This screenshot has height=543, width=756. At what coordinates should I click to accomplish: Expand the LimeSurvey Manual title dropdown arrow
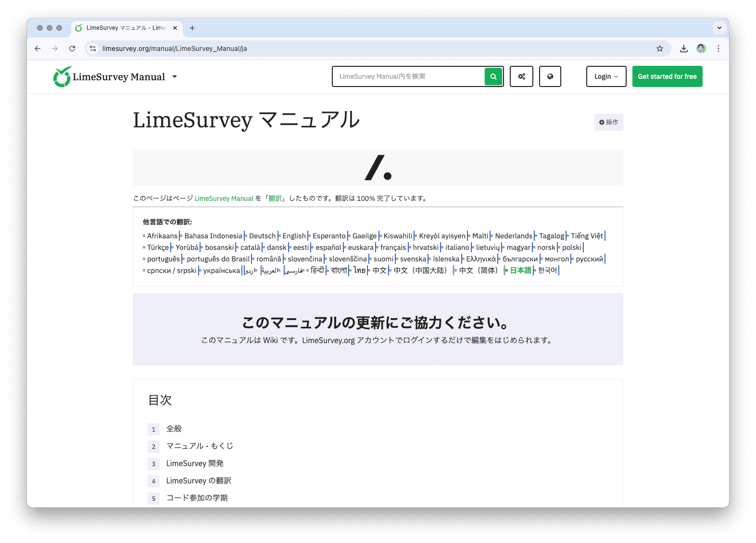coord(175,77)
